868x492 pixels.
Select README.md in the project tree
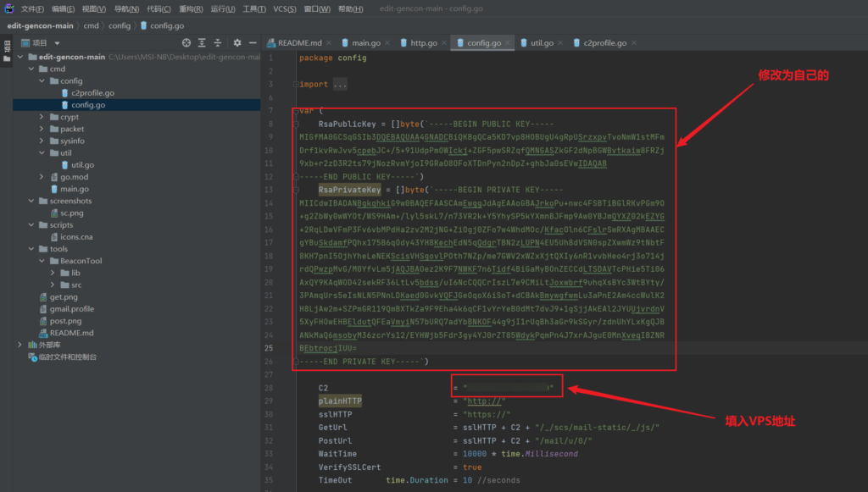(71, 333)
